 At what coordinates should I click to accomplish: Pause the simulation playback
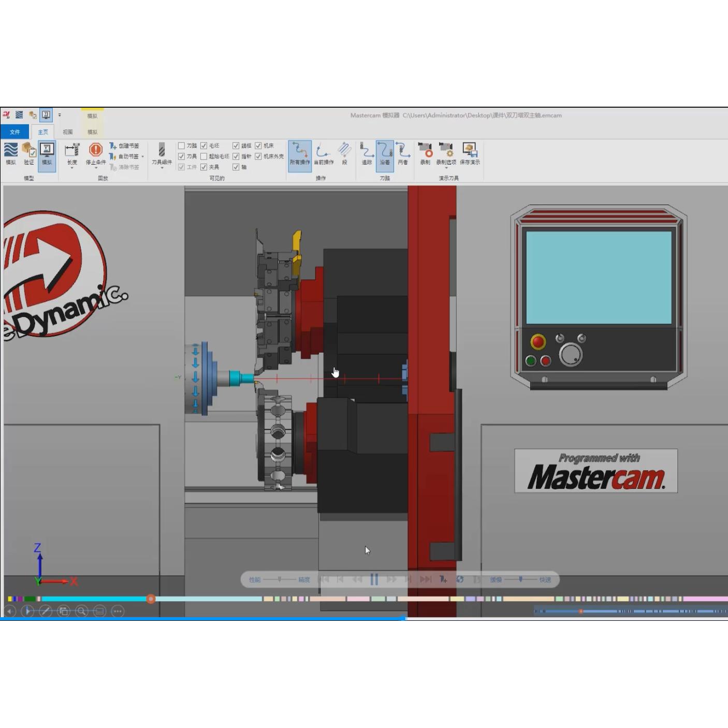(x=374, y=579)
